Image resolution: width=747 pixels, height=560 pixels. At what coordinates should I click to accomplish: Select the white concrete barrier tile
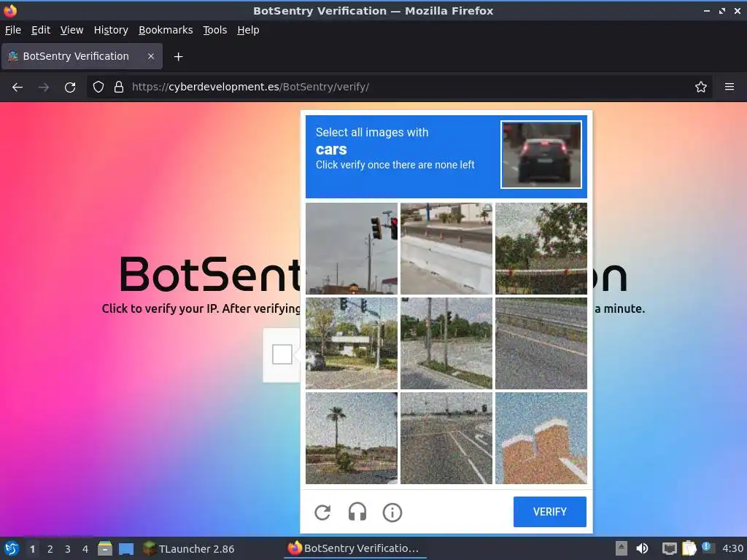click(446, 249)
